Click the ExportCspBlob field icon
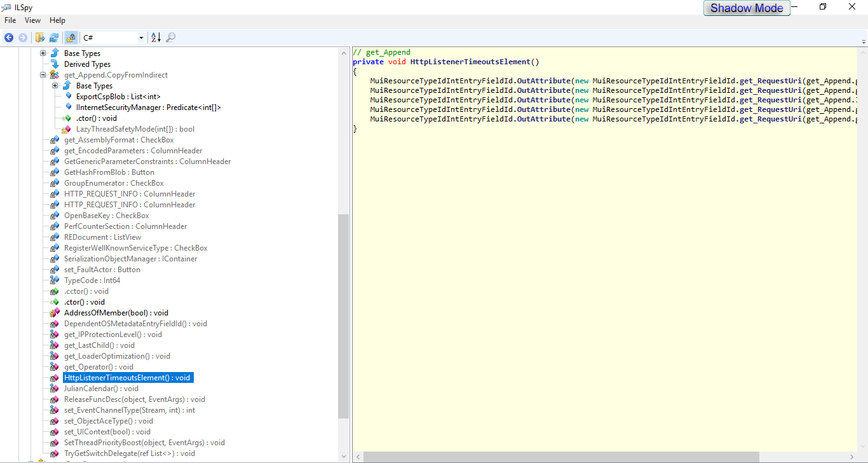This screenshot has height=463, width=868. pyautogui.click(x=67, y=97)
